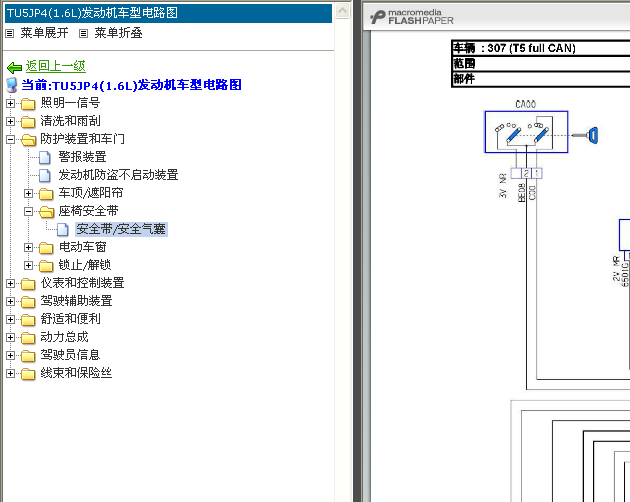Select the 仪表和控制装置 folder label

pos(82,283)
